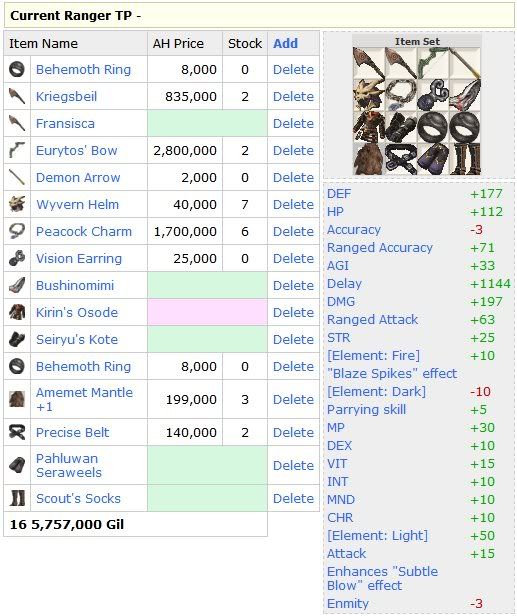Open the Bushinomimi item name link

coord(75,286)
